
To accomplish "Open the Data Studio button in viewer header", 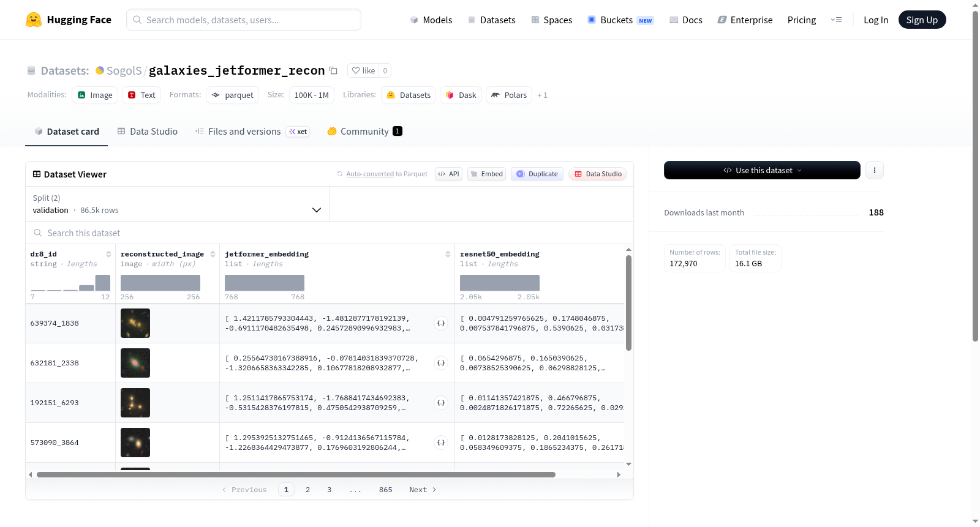I will click(598, 174).
